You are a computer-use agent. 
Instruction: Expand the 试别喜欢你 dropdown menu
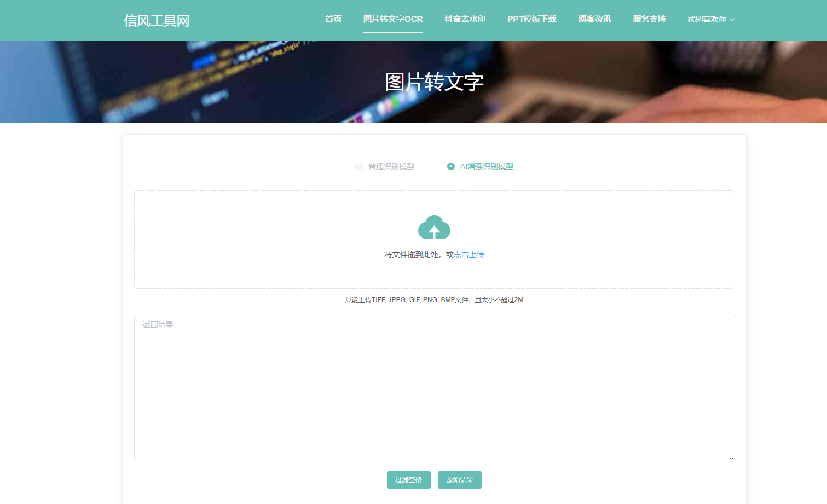tap(711, 19)
